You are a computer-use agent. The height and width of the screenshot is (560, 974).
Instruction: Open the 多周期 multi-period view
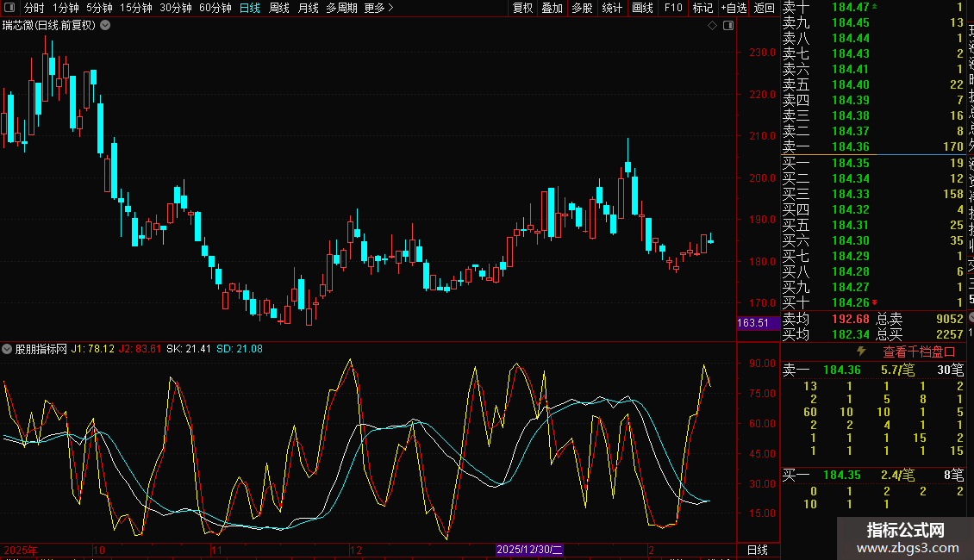coord(341,8)
